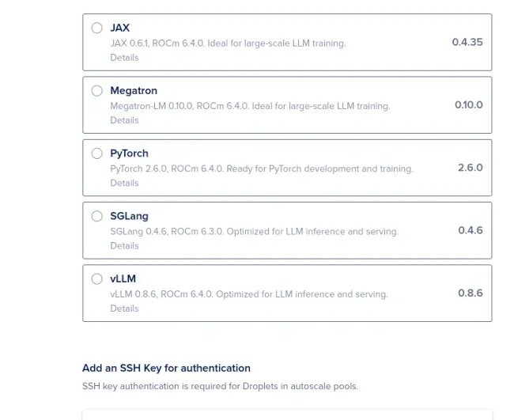Click version 0.4.35 on the JAX card

[467, 42]
